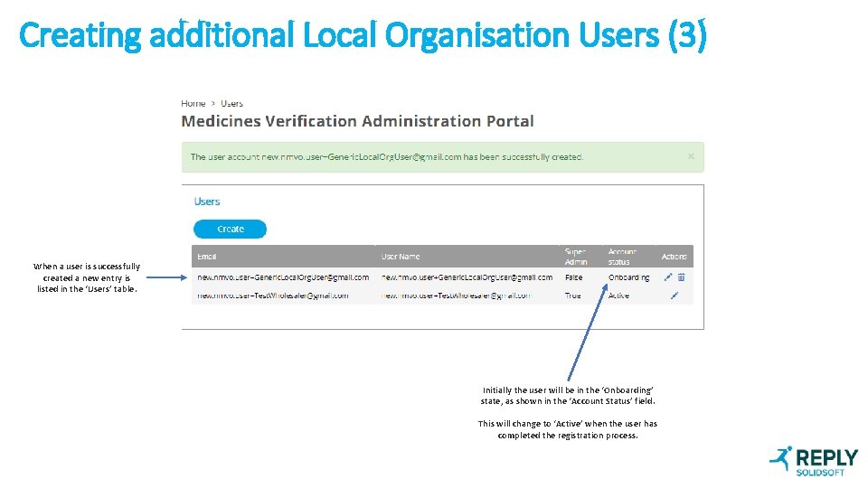Edit the GenericLocalOrgUser account with pencil icon
Screen dimensions: 868x488
(668, 277)
